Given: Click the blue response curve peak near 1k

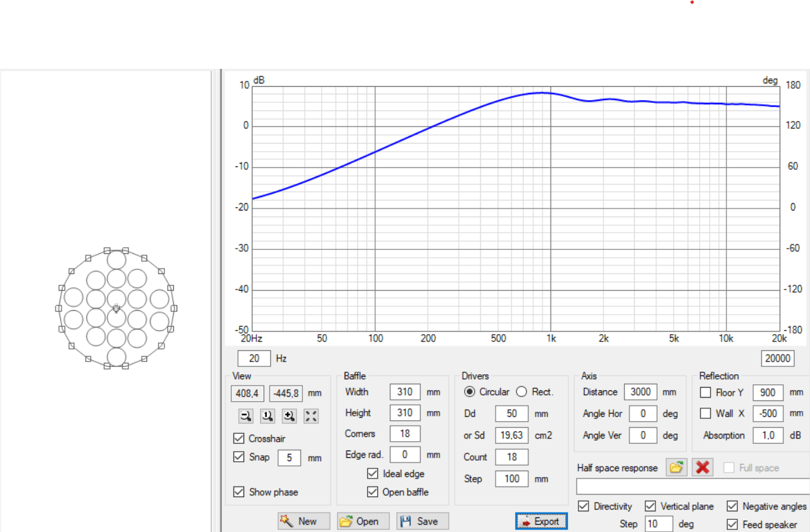Looking at the screenshot, I should click(x=543, y=92).
